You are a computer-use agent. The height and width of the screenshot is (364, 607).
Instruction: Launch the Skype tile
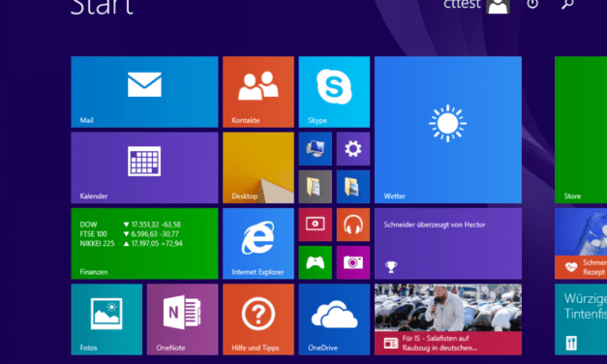click(x=334, y=92)
